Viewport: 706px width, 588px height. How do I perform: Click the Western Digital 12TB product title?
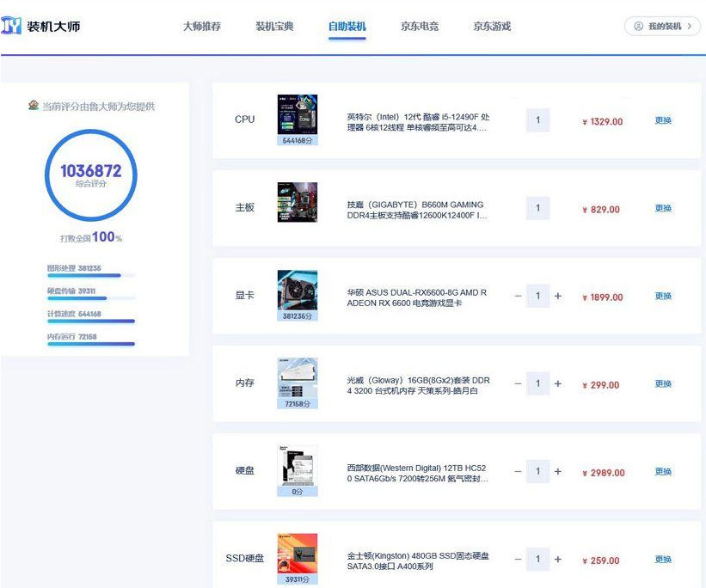click(417, 473)
